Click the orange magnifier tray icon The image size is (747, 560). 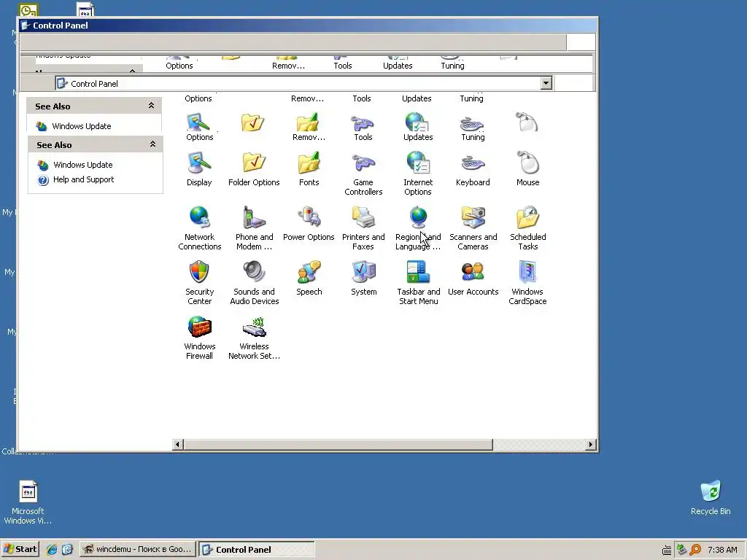pos(695,550)
